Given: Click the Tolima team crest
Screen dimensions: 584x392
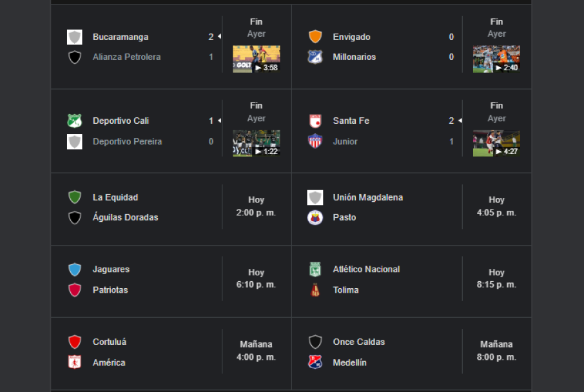Looking at the screenshot, I should (x=315, y=290).
